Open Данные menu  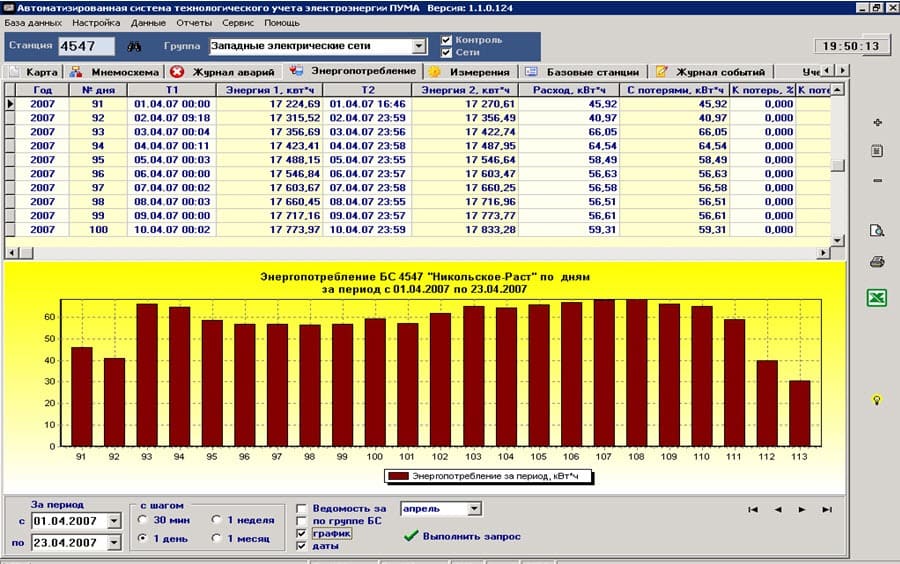[x=148, y=23]
